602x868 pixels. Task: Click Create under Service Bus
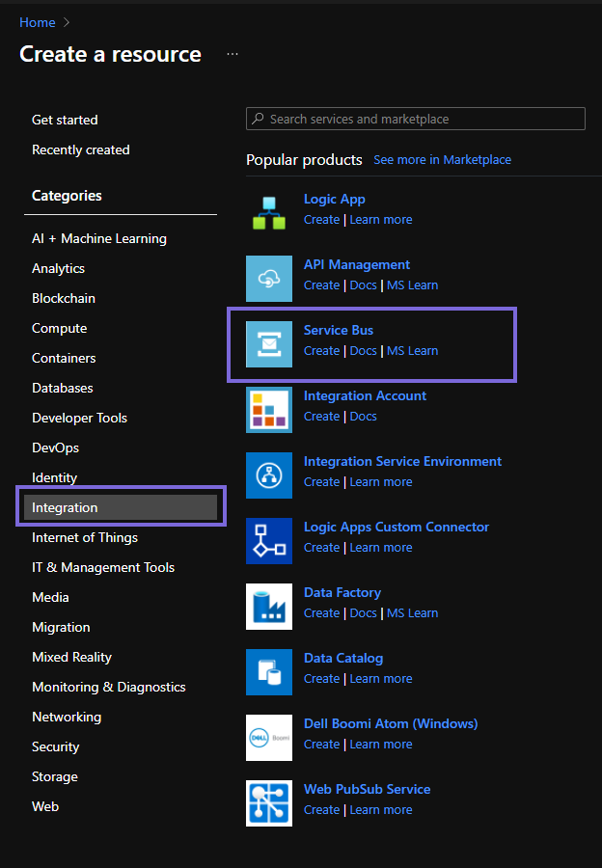322,351
